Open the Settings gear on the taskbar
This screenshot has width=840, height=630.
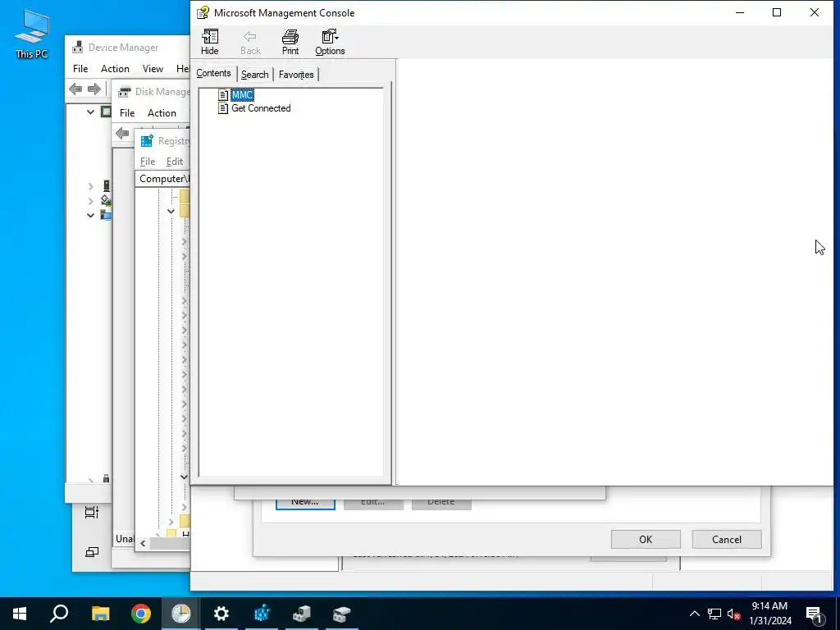221,614
